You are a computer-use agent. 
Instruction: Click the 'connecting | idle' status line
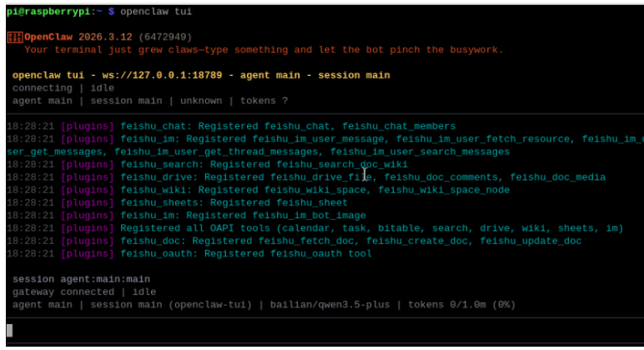pyautogui.click(x=63, y=88)
